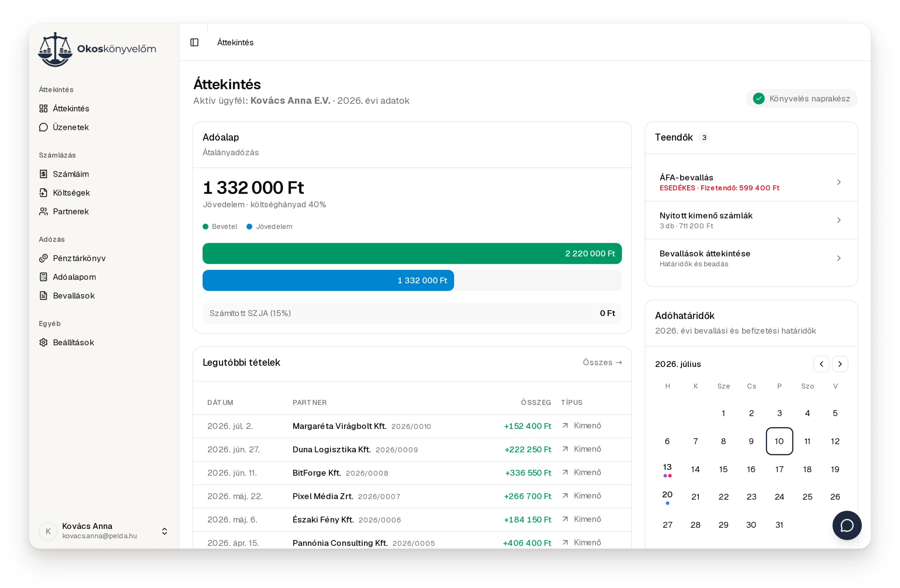Expand the Kovács Anna account switcher
The image size is (900, 588).
coord(164,531)
